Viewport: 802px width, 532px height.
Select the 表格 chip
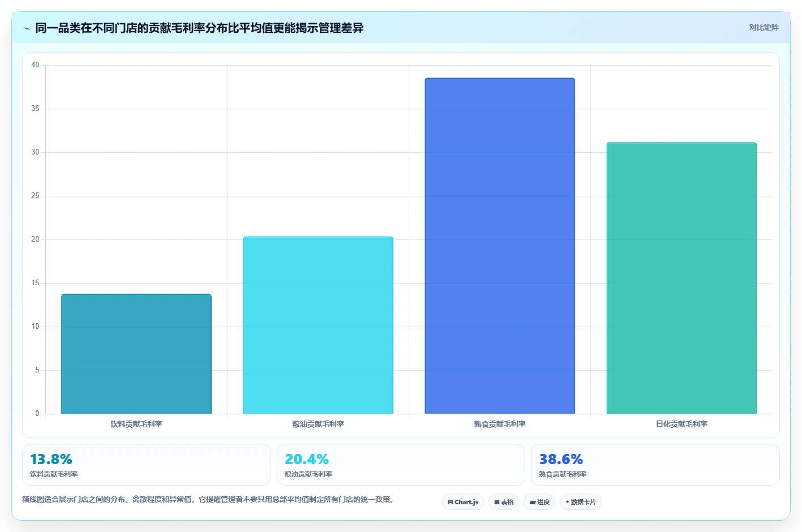(x=504, y=502)
